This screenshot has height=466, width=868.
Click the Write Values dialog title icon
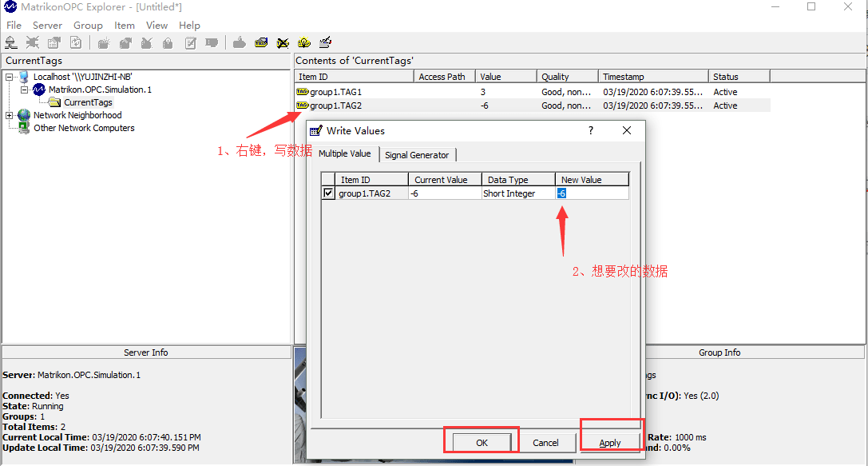[x=316, y=131]
